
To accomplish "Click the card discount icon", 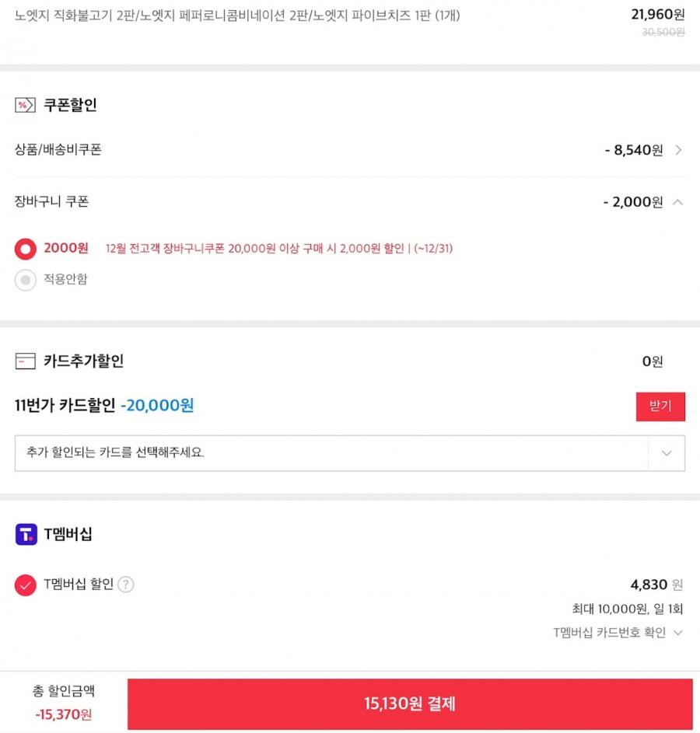I will (25, 361).
